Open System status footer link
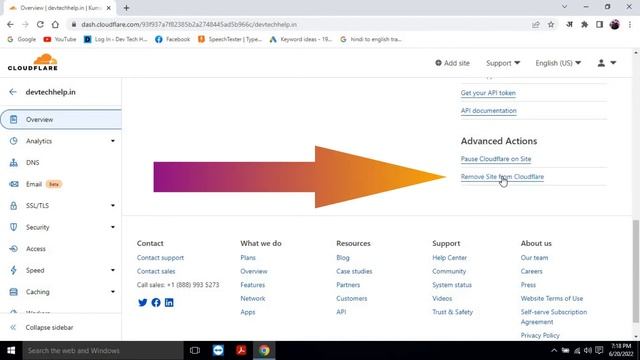The height and width of the screenshot is (360, 640). pos(452,285)
